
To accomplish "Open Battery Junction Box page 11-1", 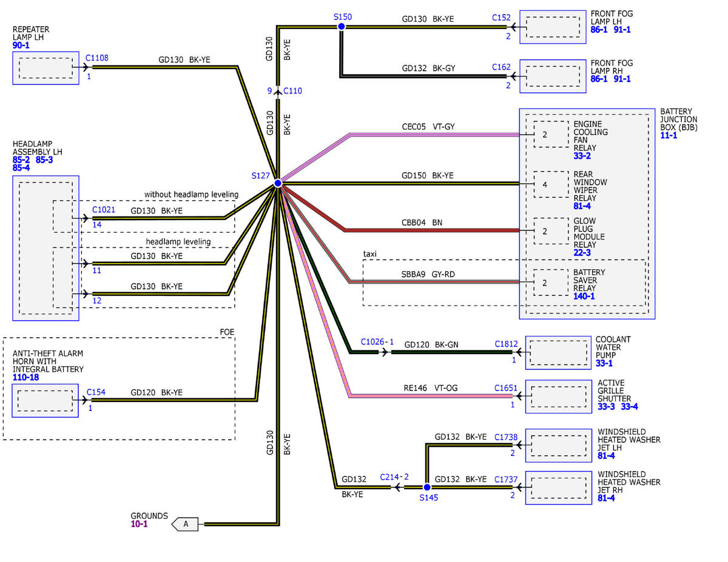I will [x=670, y=136].
